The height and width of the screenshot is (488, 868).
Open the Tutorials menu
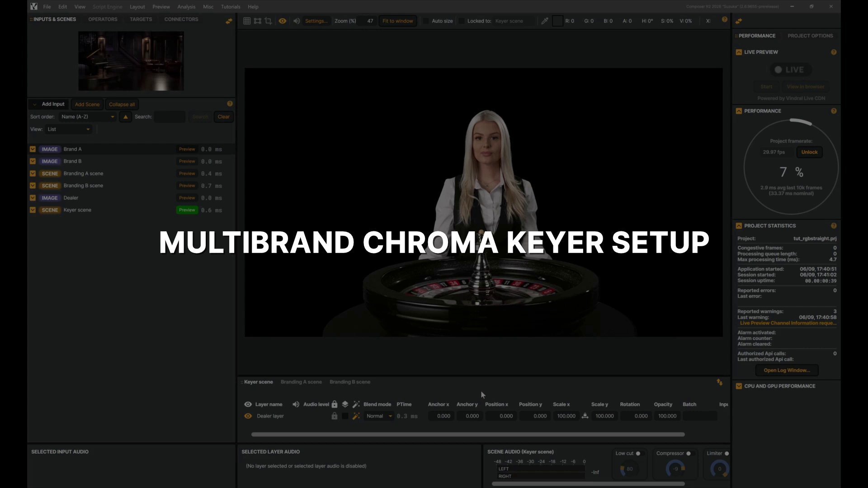[x=231, y=7]
